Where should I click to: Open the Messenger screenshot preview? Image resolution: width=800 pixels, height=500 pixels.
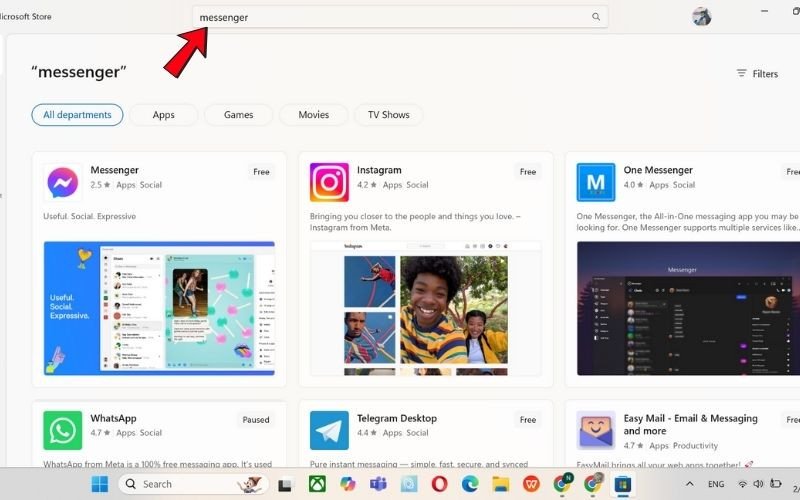pyautogui.click(x=159, y=308)
